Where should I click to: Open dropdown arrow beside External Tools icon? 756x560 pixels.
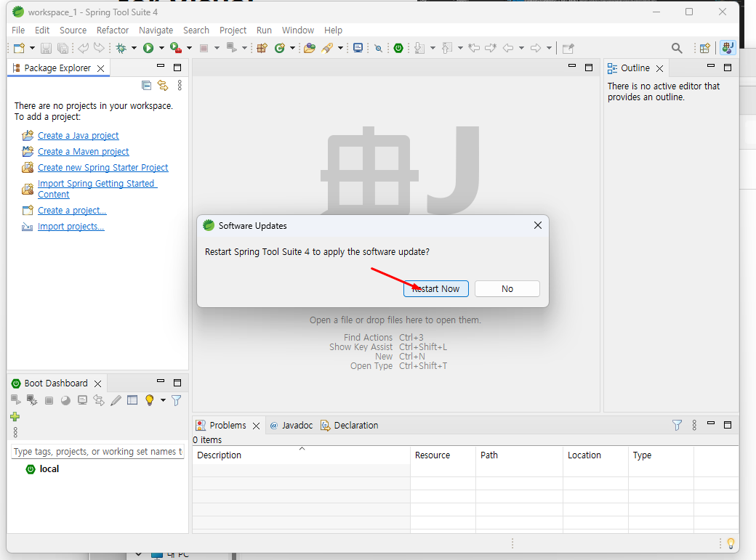tap(190, 48)
